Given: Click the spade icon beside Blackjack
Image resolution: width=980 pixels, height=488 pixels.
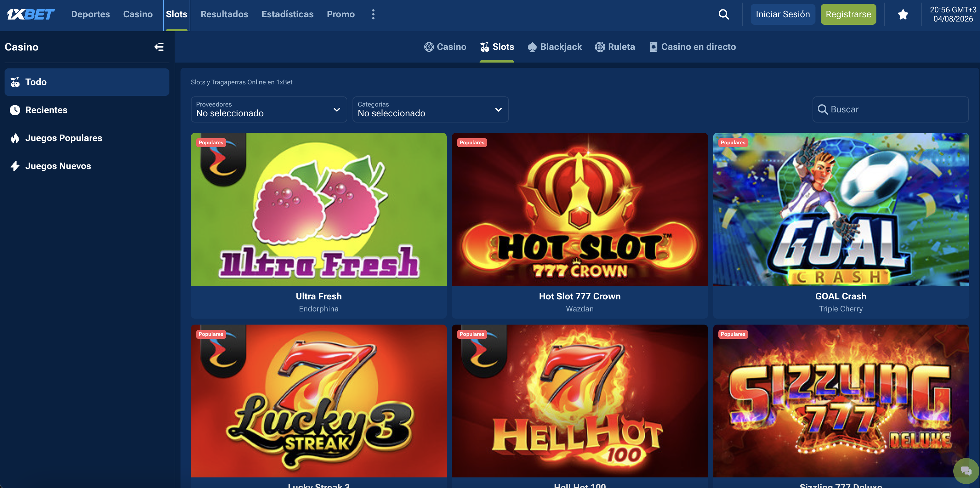Looking at the screenshot, I should (532, 47).
